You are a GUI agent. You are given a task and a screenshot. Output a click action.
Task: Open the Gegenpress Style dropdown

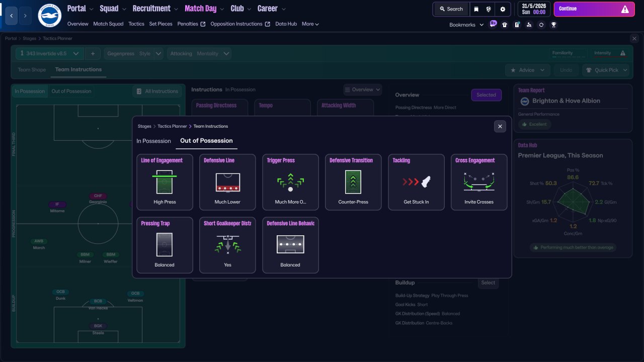[x=134, y=53]
